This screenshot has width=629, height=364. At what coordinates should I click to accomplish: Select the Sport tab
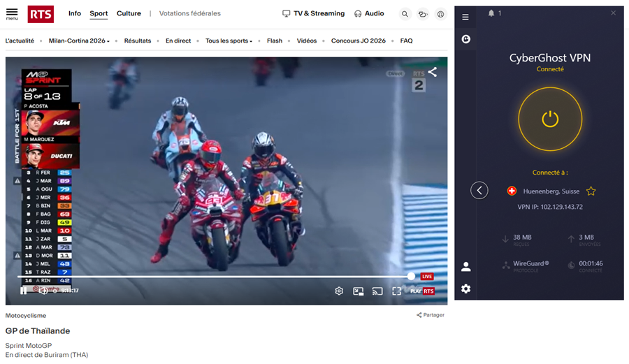click(99, 14)
